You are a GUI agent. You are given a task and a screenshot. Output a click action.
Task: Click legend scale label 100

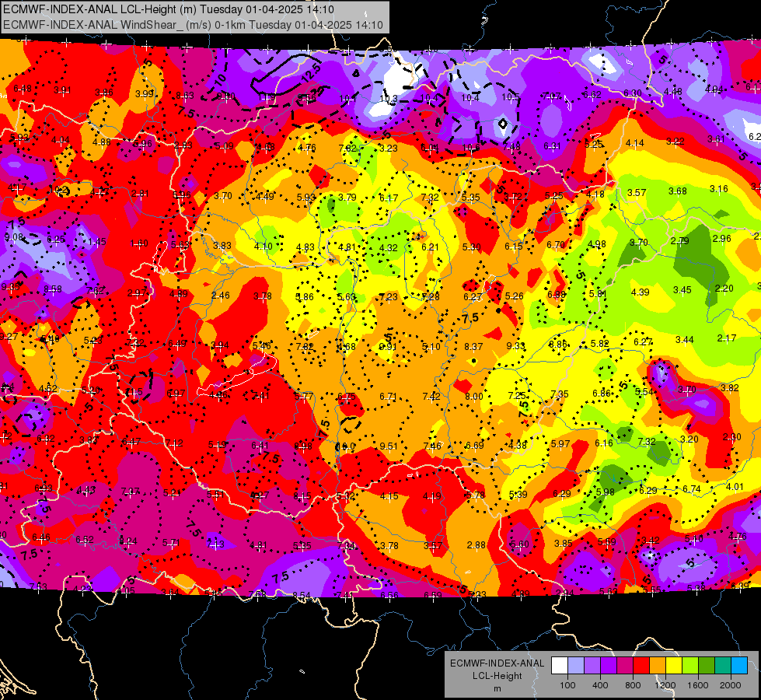(567, 685)
